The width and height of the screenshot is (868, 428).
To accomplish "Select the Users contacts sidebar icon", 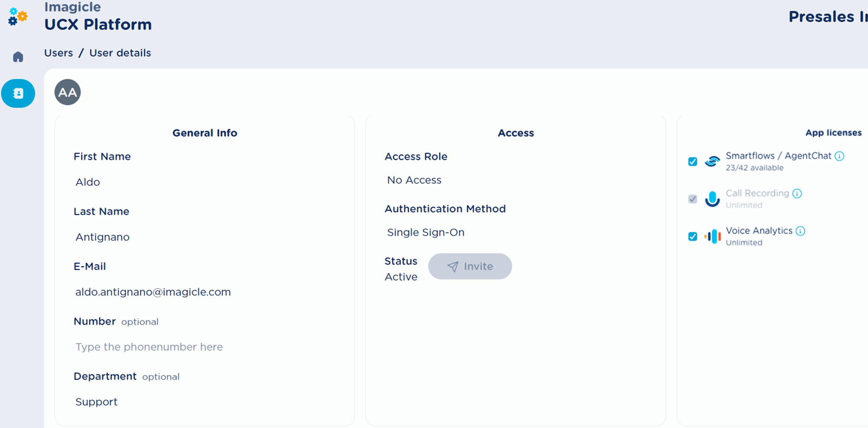I will pyautogui.click(x=18, y=93).
